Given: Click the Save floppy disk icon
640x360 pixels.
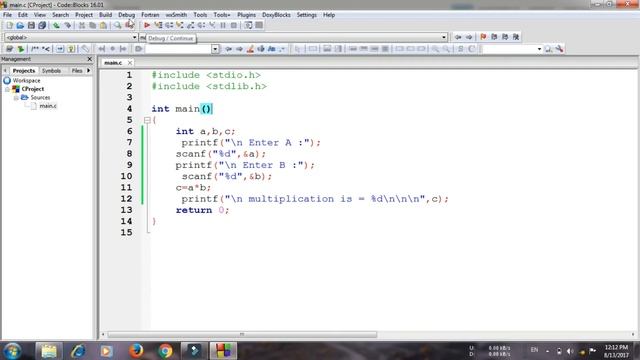Looking at the screenshot, I should click(x=31, y=25).
